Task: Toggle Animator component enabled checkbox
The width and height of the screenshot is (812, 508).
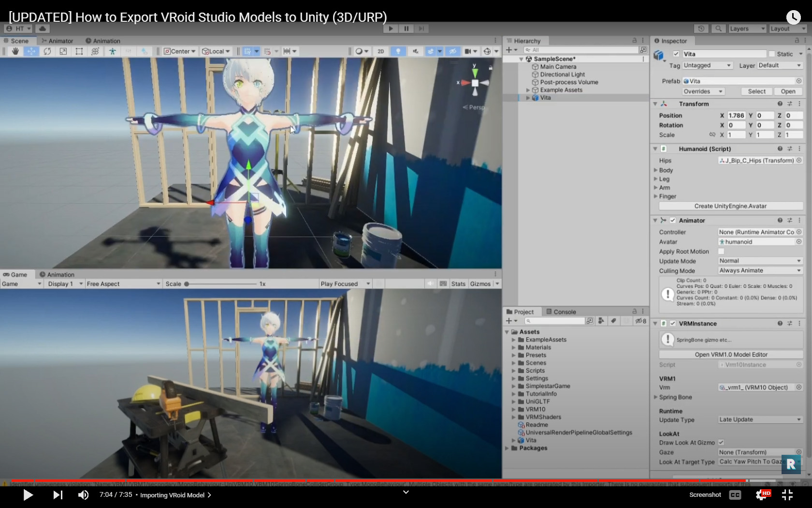Action: coord(673,221)
